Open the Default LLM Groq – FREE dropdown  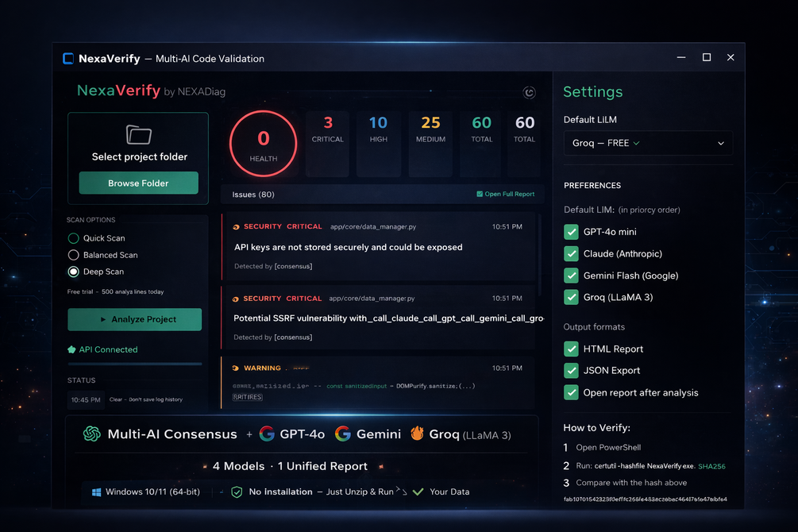[648, 143]
